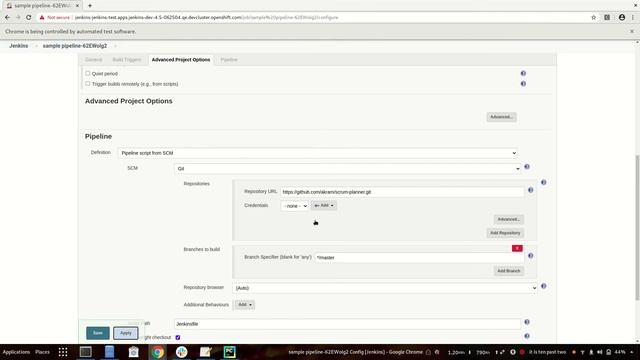Launch the terminal from the taskbar
The width and height of the screenshot is (640, 360).
click(x=86, y=352)
